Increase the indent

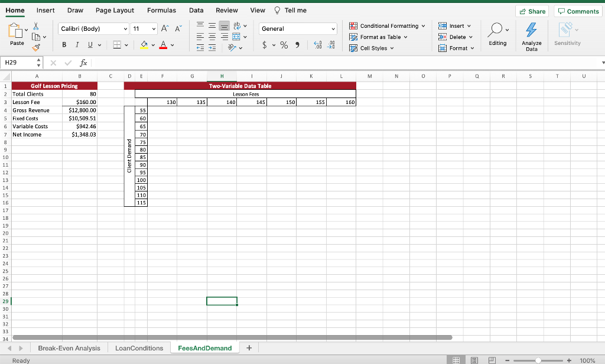pyautogui.click(x=212, y=48)
